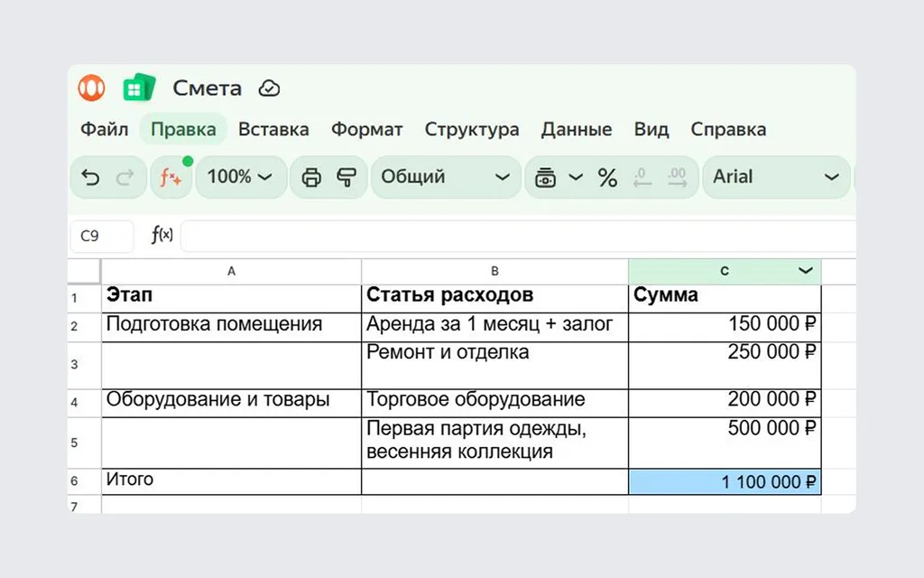924x578 pixels.
Task: Select row 6 header
Action: (x=84, y=481)
